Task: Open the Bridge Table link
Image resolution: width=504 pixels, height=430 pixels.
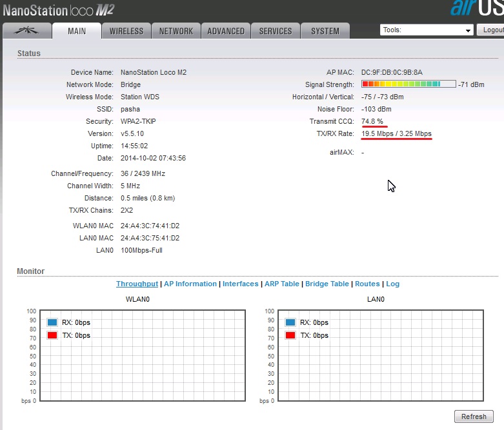Action: pos(327,284)
